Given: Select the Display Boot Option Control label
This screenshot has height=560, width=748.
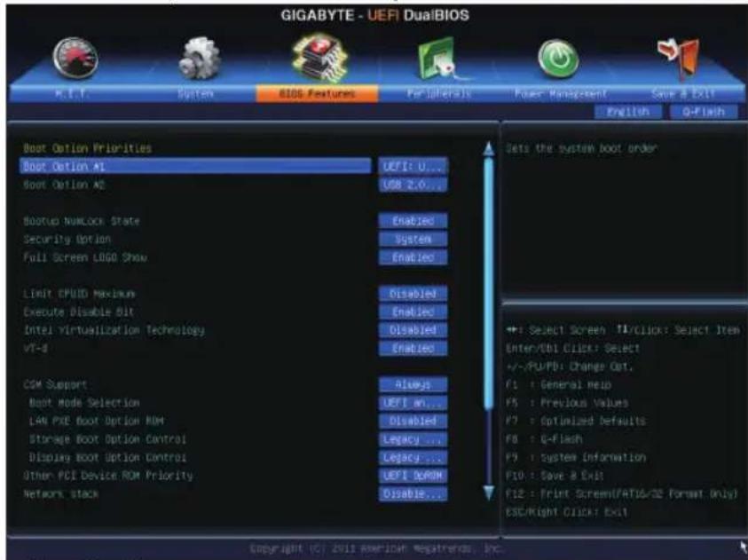Looking at the screenshot, I should click(108, 457).
